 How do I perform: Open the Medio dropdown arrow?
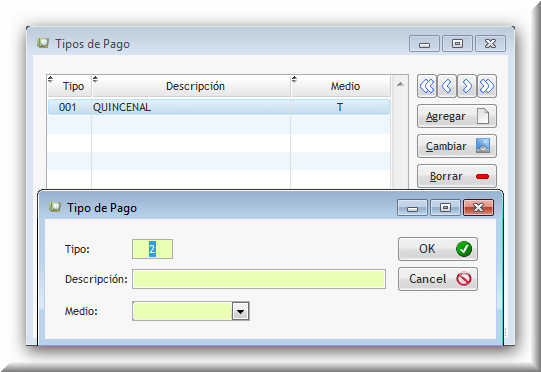(240, 311)
